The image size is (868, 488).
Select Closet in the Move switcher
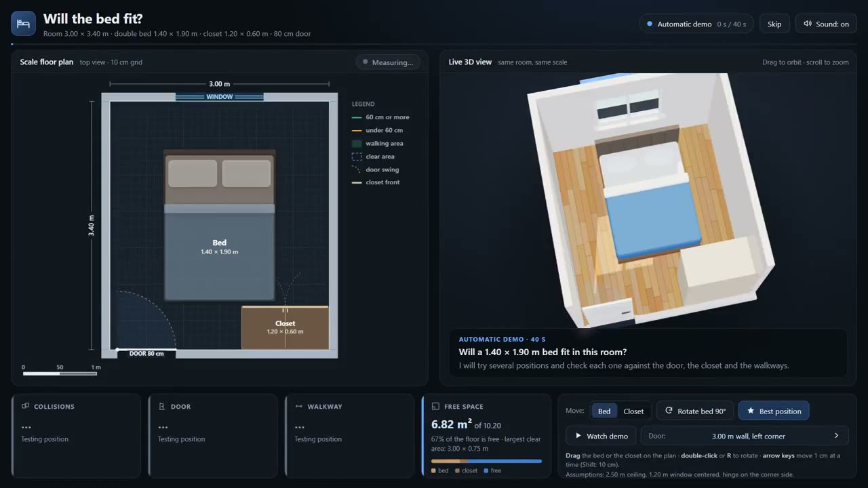[633, 411]
